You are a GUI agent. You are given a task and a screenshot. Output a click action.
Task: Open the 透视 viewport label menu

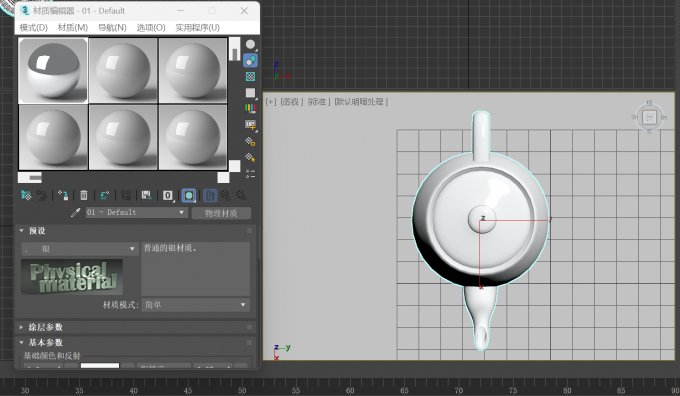291,101
